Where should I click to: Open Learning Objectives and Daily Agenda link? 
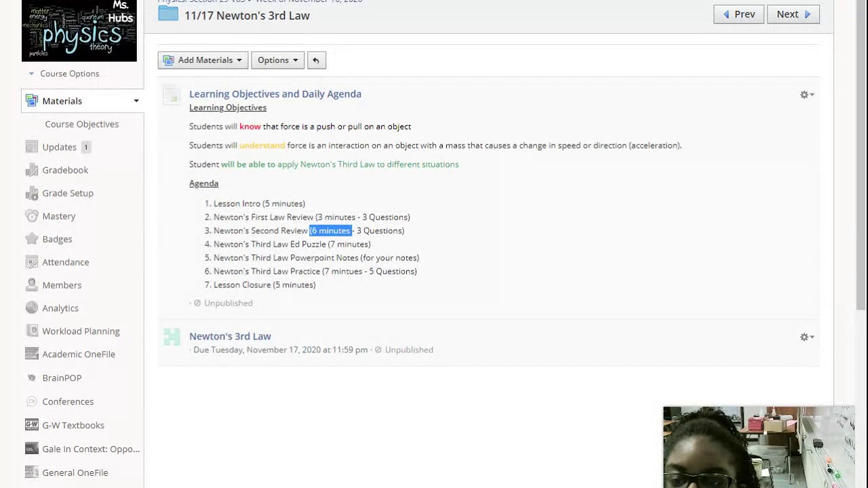point(275,94)
